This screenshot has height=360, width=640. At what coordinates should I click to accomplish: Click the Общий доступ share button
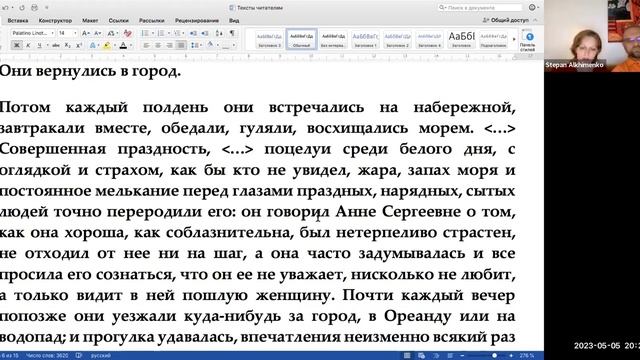click(x=506, y=20)
